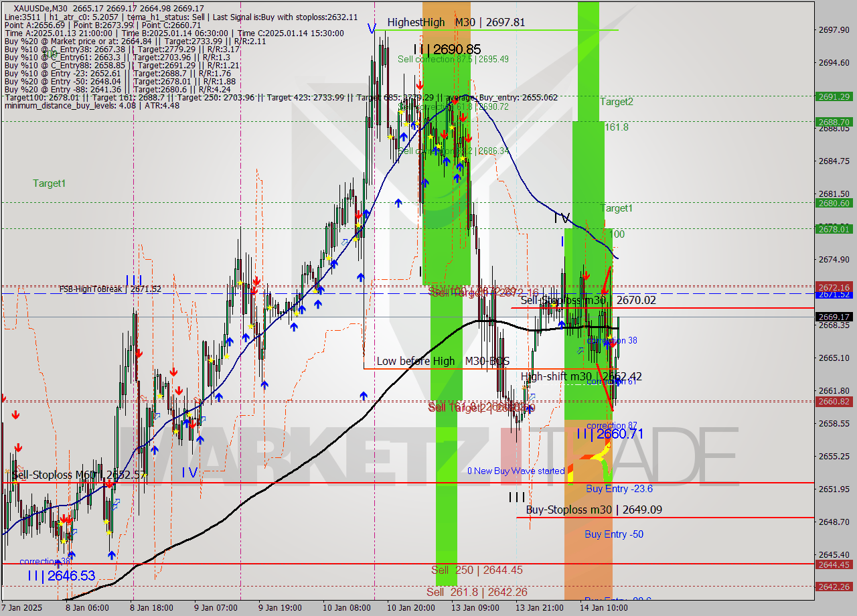Select the 'correction 87' label
857x616 pixels.
pyautogui.click(x=611, y=426)
